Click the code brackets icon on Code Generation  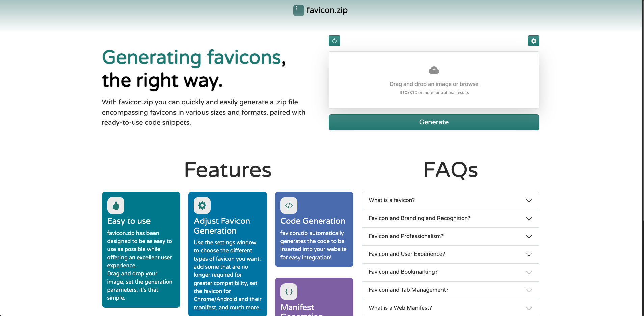pyautogui.click(x=289, y=205)
